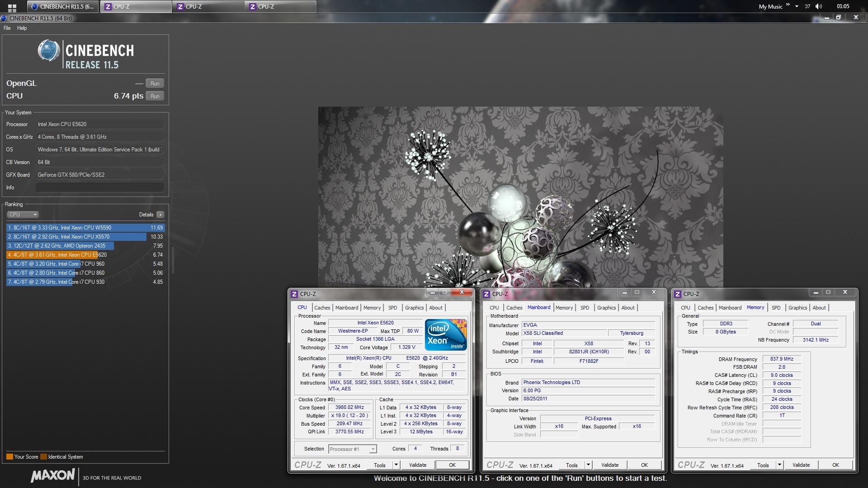Click OK in the CPU window

pyautogui.click(x=453, y=465)
